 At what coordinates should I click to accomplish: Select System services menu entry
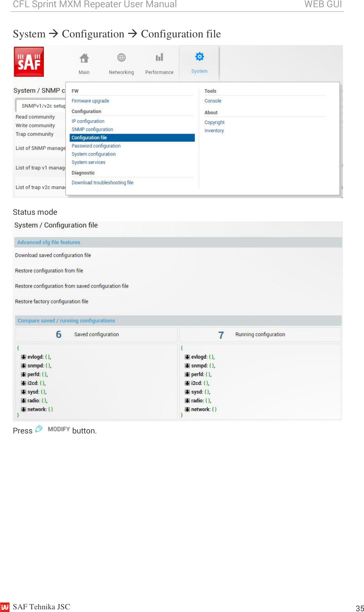pyautogui.click(x=89, y=163)
